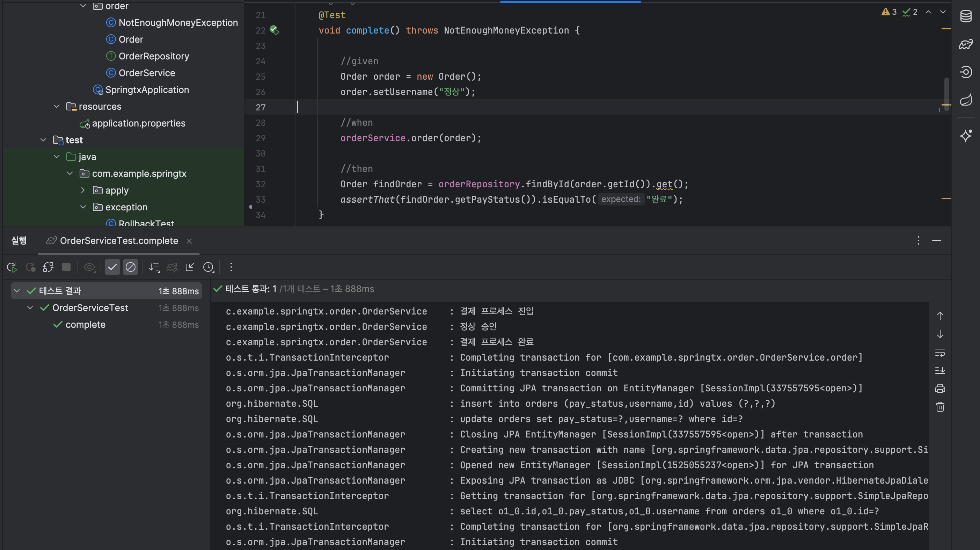Toggle soft-wrap in console output
This screenshot has height=550, width=980.
940,353
